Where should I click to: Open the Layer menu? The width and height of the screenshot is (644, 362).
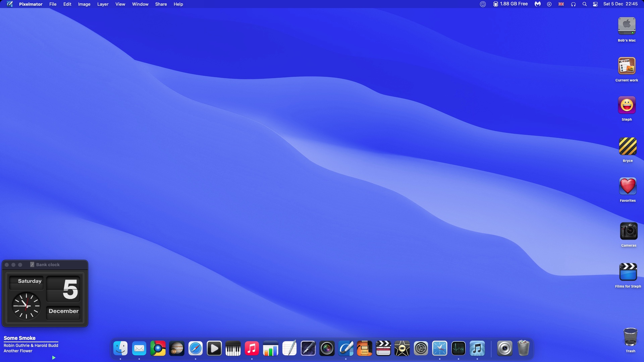103,4
